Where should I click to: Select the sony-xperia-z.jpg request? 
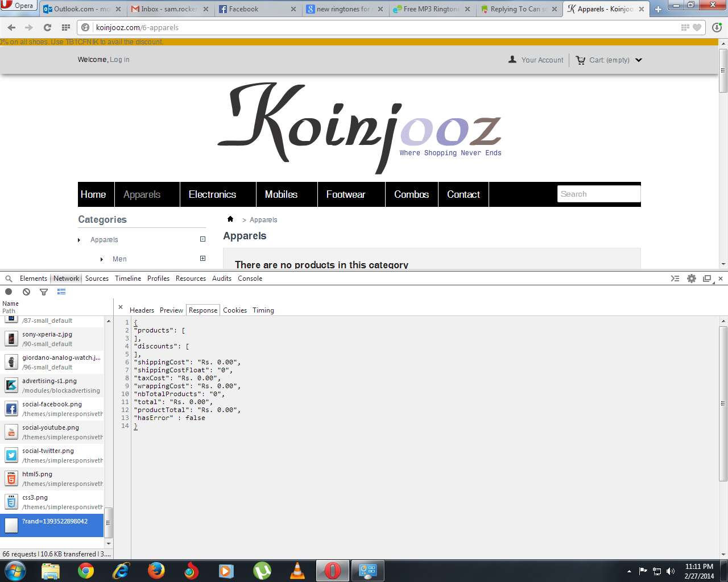pyautogui.click(x=52, y=339)
